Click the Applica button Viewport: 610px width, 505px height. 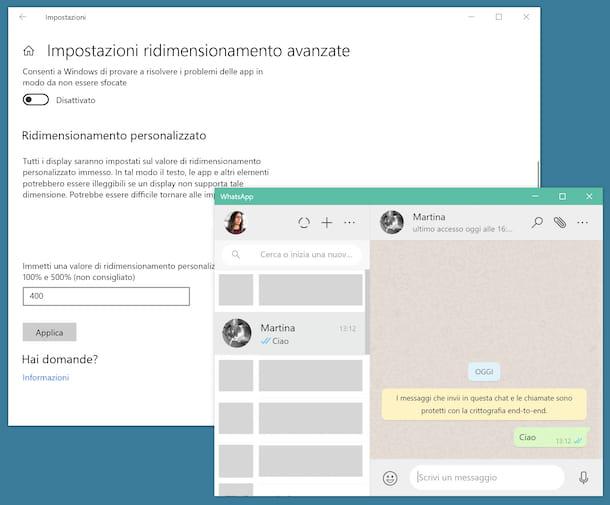pos(49,332)
